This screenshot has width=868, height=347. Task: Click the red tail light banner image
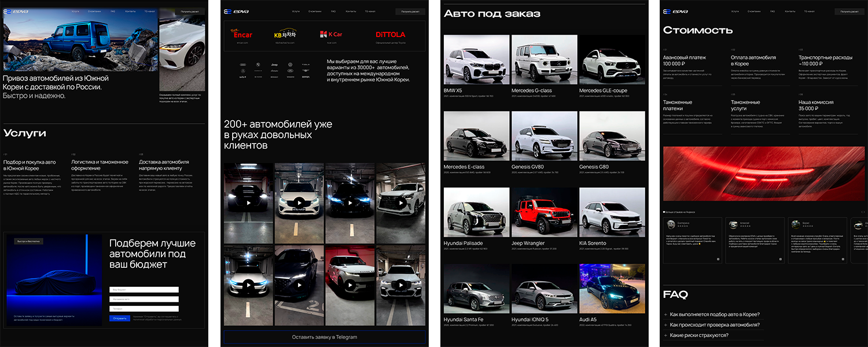click(x=764, y=173)
